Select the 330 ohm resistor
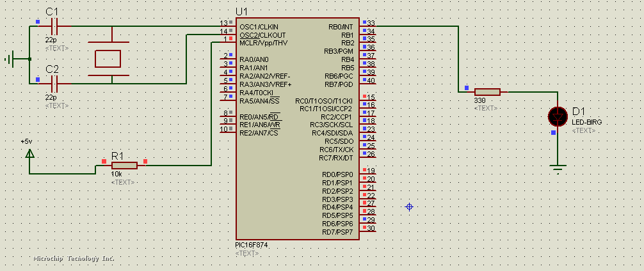The image size is (644, 271). click(x=487, y=92)
